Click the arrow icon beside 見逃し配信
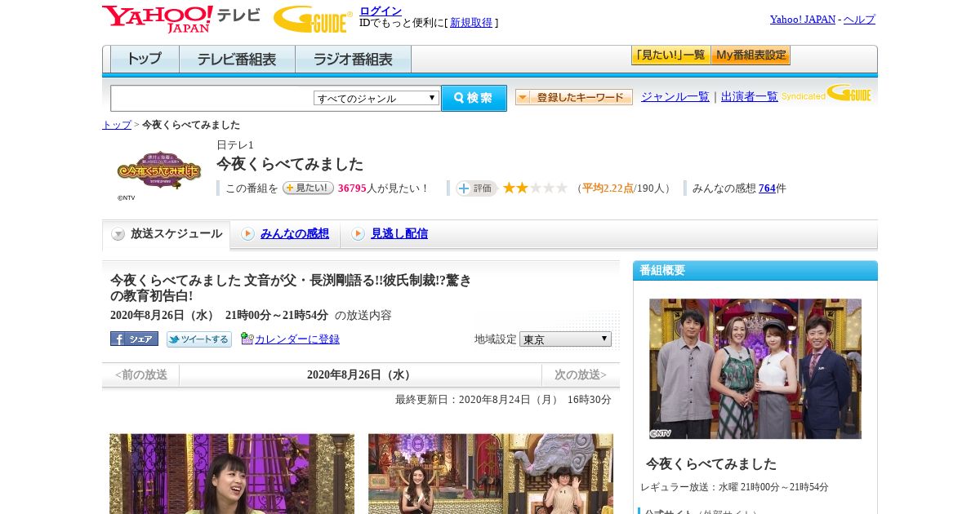980x514 pixels. [358, 234]
